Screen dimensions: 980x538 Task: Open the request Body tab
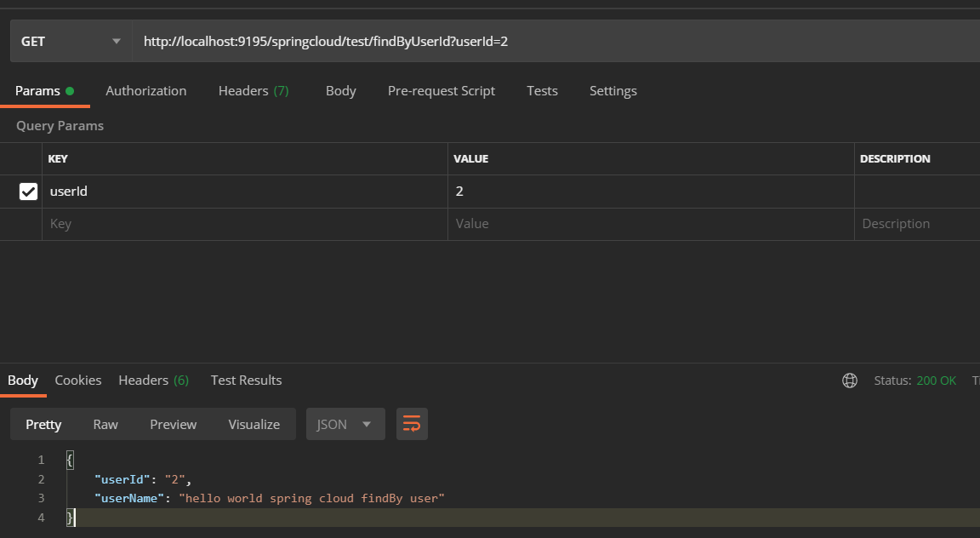point(340,91)
